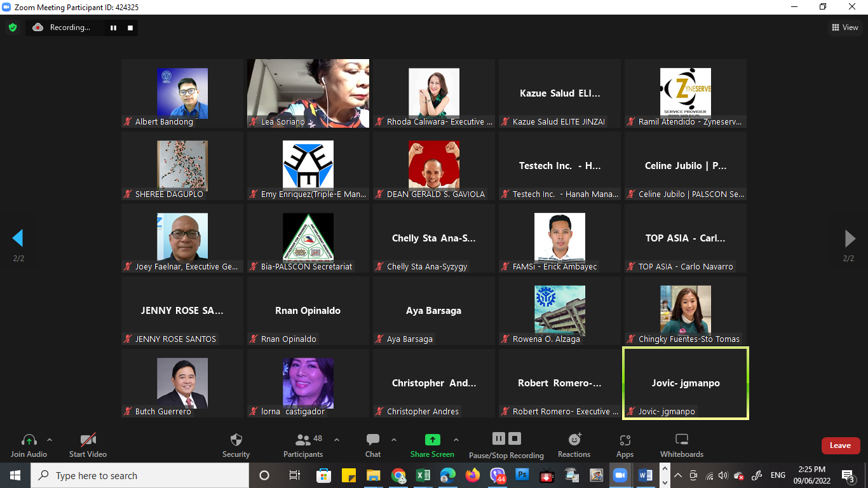Open Viber from taskbar
868x488 pixels.
(498, 475)
